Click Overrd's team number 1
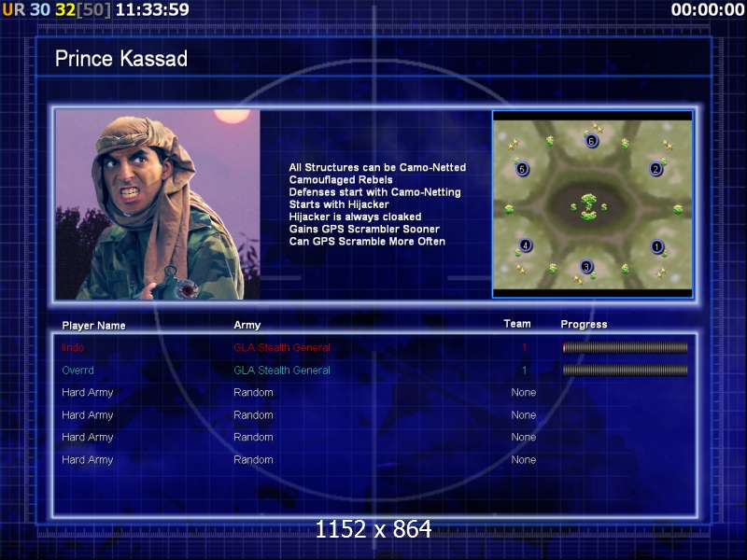747x560 pixels. click(525, 370)
